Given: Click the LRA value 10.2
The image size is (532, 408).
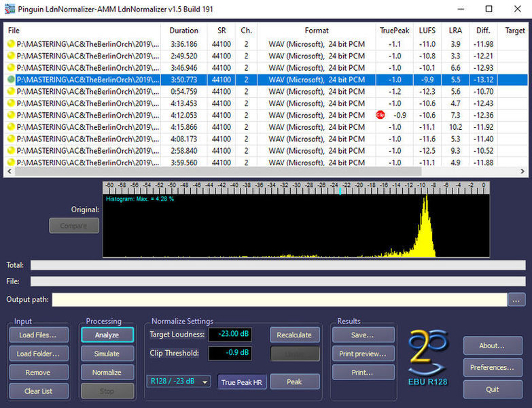Looking at the screenshot, I should tap(455, 127).
